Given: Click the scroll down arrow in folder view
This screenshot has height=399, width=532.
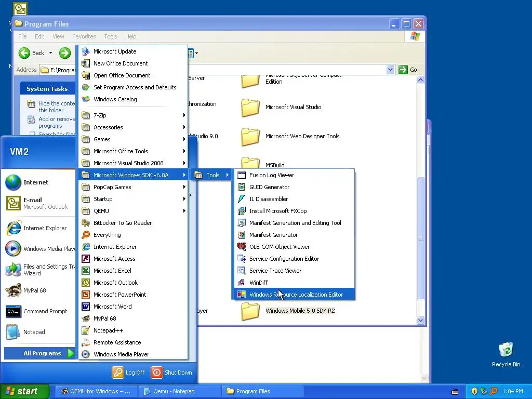Looking at the screenshot, I should 420,320.
